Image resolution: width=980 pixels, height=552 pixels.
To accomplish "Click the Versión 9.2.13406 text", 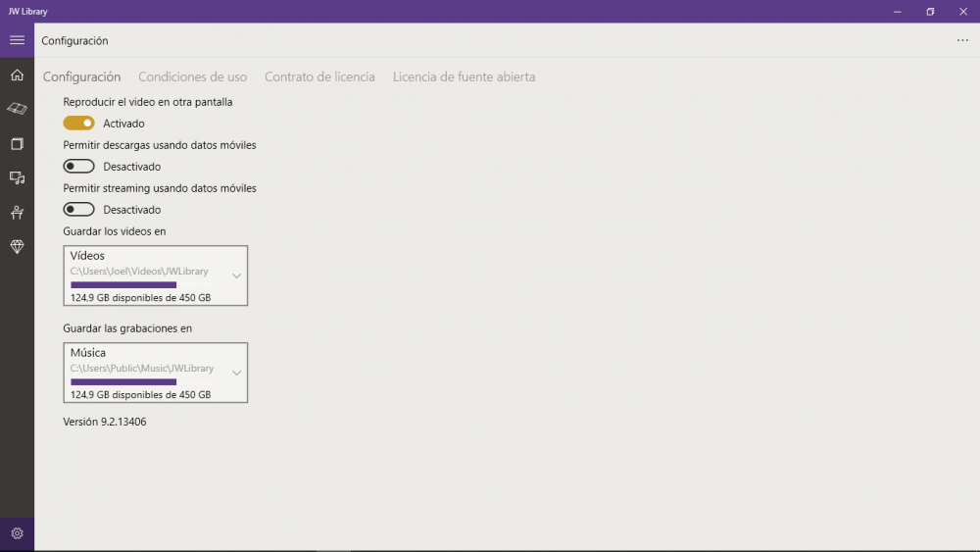I will click(x=105, y=422).
